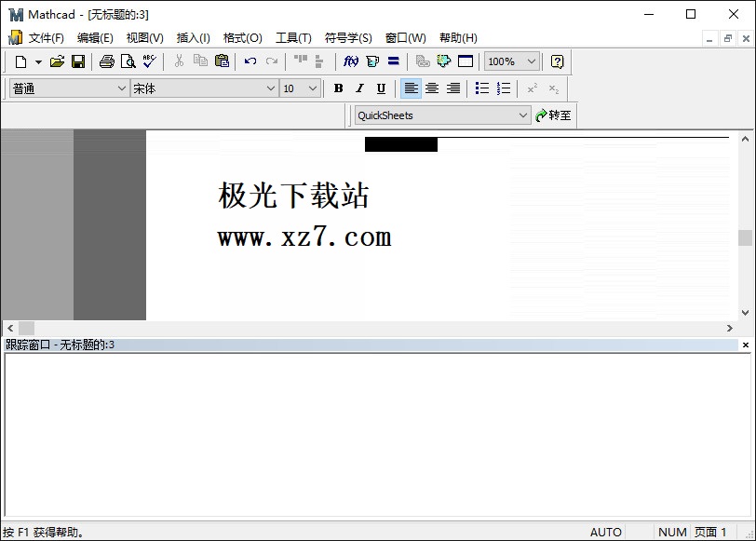Create a new worksheet with New icon
The height and width of the screenshot is (541, 756).
(x=20, y=61)
